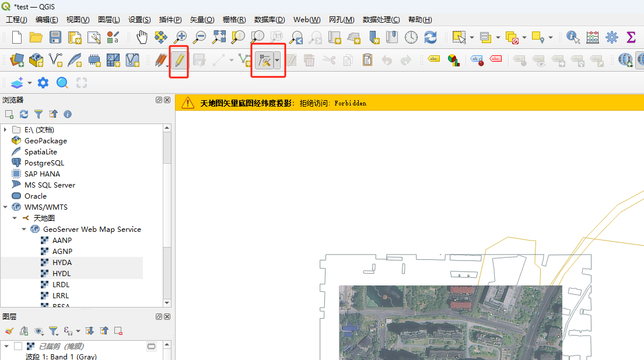Select the HYDA layer in browser
Screen dimensions: 644x360
(x=62, y=262)
